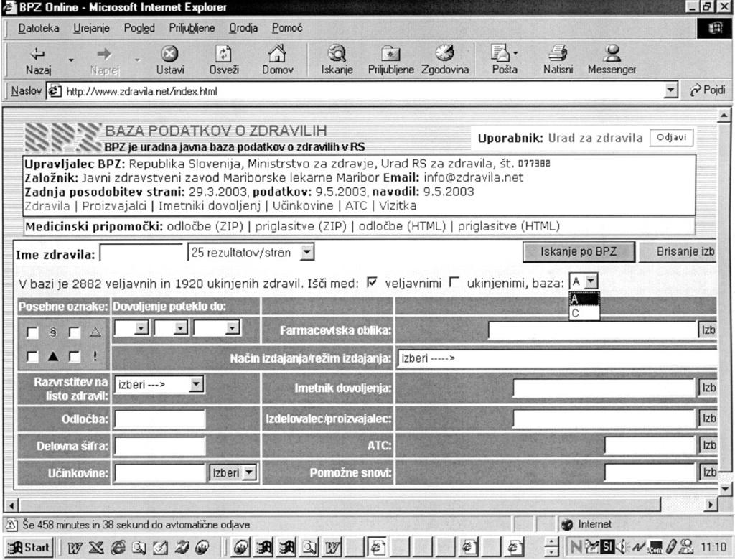Click the Farmacevtska oblika Izb button

point(708,330)
